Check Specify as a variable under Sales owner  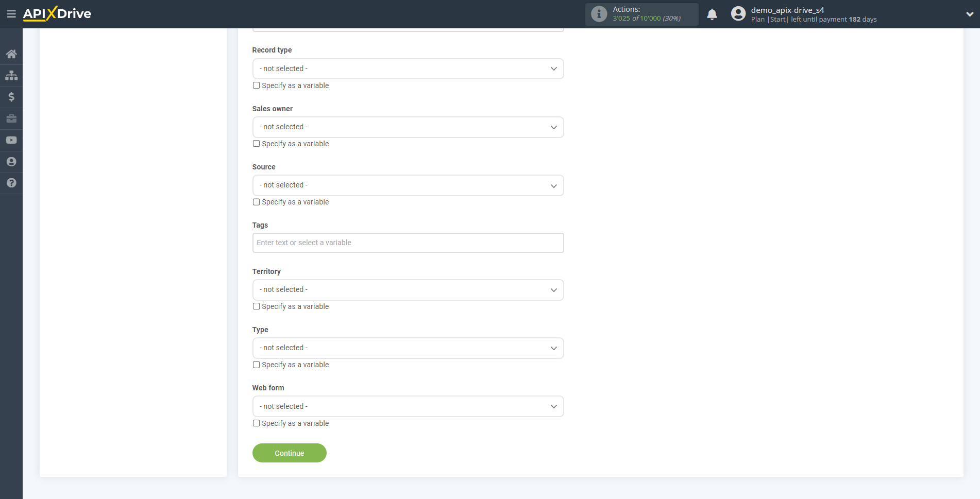(x=256, y=144)
